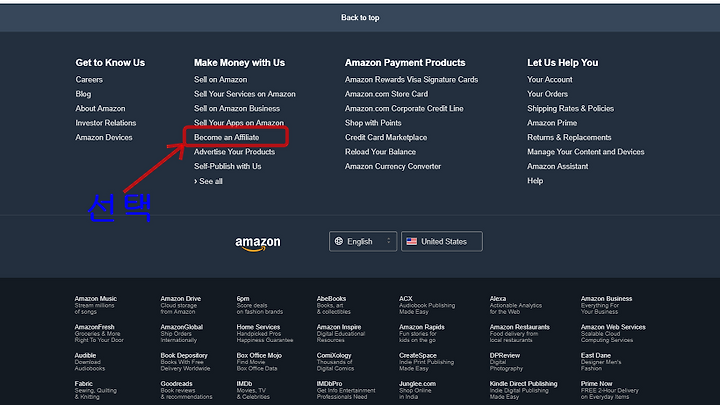Open Credit Card Marketplace link
The height and width of the screenshot is (405, 720).
tap(386, 137)
